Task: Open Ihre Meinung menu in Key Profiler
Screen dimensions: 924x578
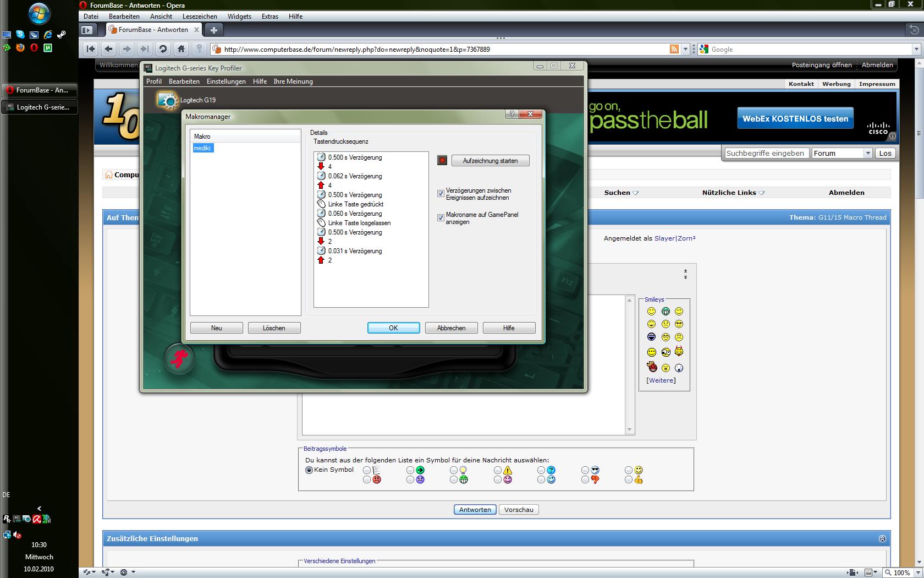Action: coord(293,81)
